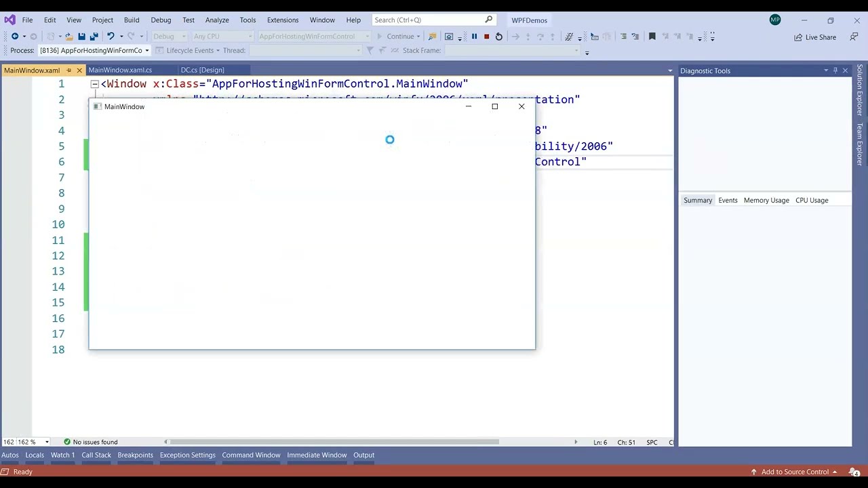Image resolution: width=868 pixels, height=488 pixels.
Task: Undo the last edit
Action: click(x=111, y=37)
